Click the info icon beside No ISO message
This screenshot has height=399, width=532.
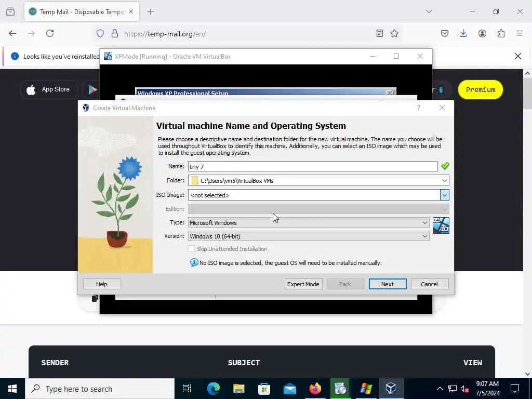(194, 262)
